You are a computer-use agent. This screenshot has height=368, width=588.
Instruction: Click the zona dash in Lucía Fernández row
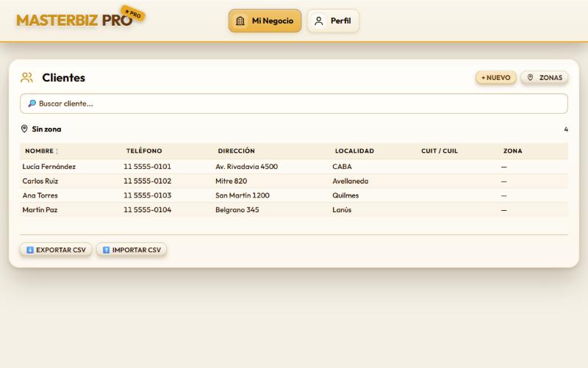point(503,167)
